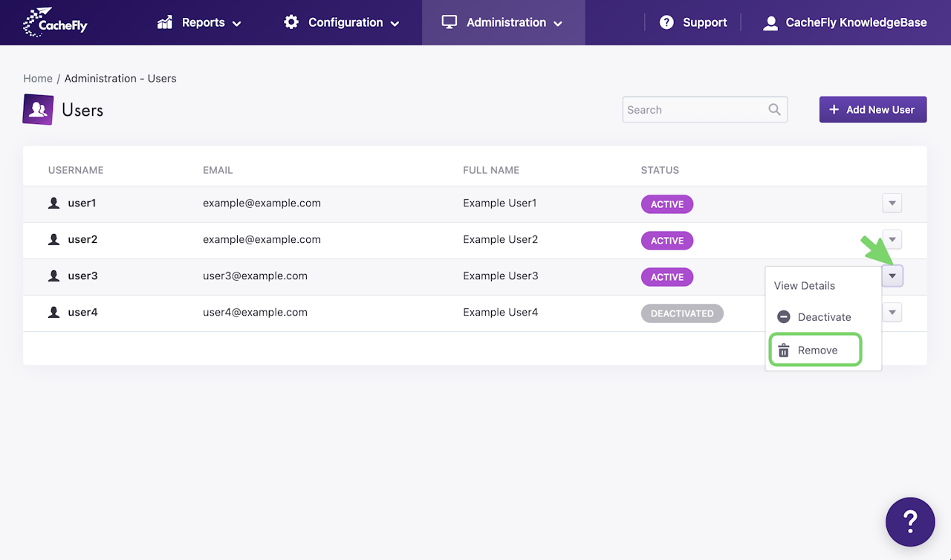Open actions dropdown for user1 row
Screen dimensions: 951x560
(x=892, y=204)
